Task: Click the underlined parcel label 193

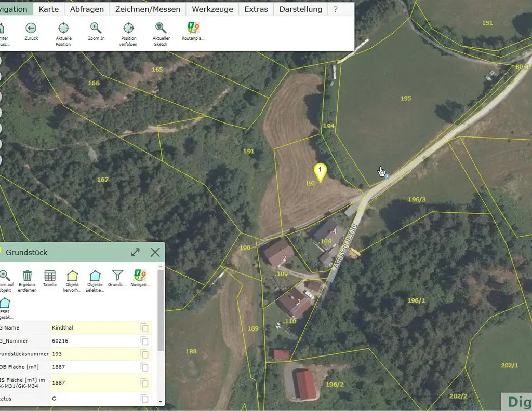Action: (x=310, y=183)
